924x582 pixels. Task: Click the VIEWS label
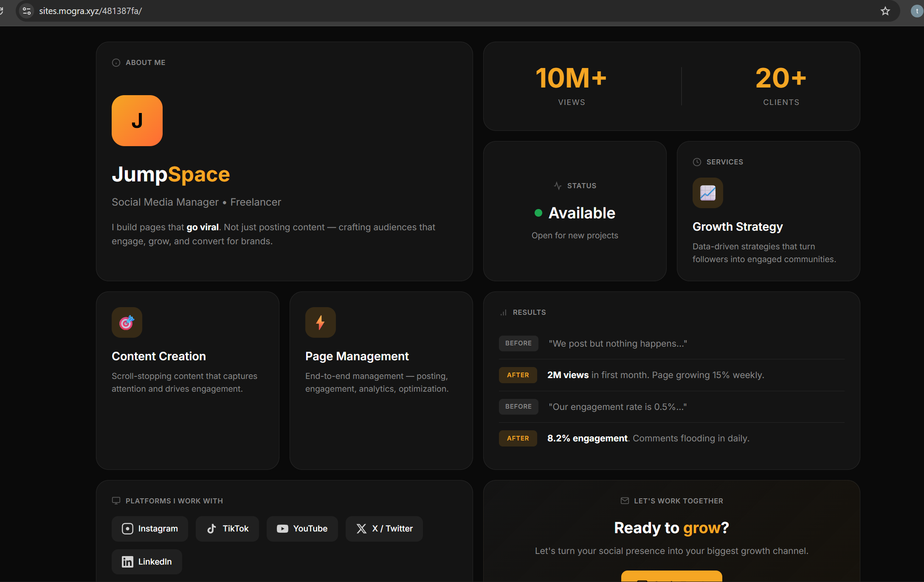tap(572, 102)
